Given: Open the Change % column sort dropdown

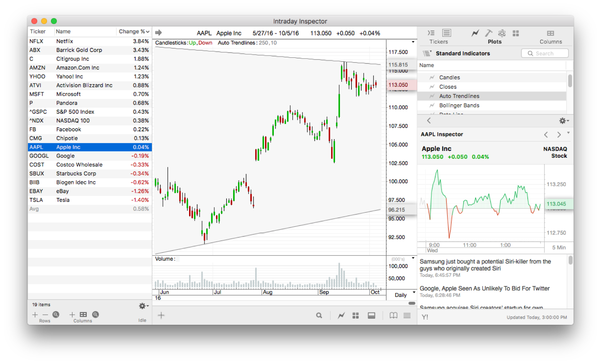Looking at the screenshot, I should [147, 31].
